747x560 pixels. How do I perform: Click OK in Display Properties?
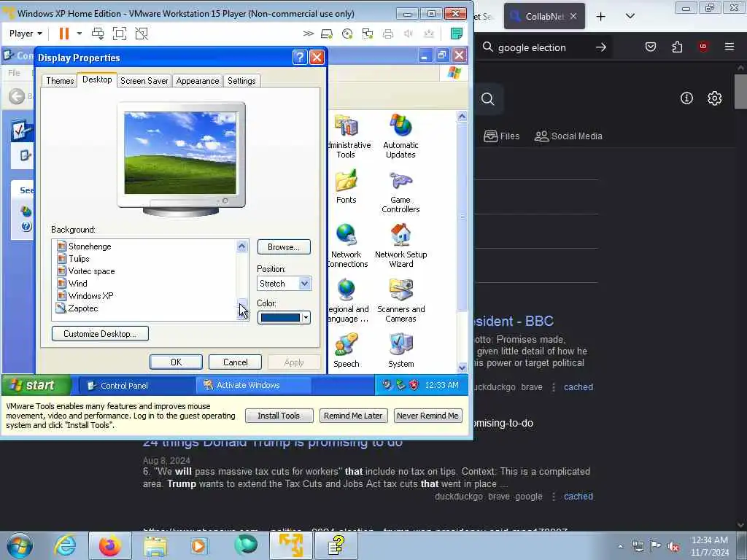[x=177, y=362]
